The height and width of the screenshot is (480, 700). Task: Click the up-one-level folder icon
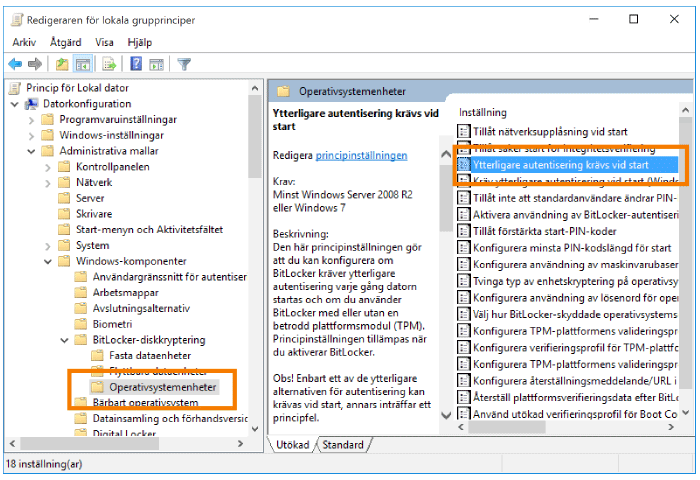click(62, 64)
